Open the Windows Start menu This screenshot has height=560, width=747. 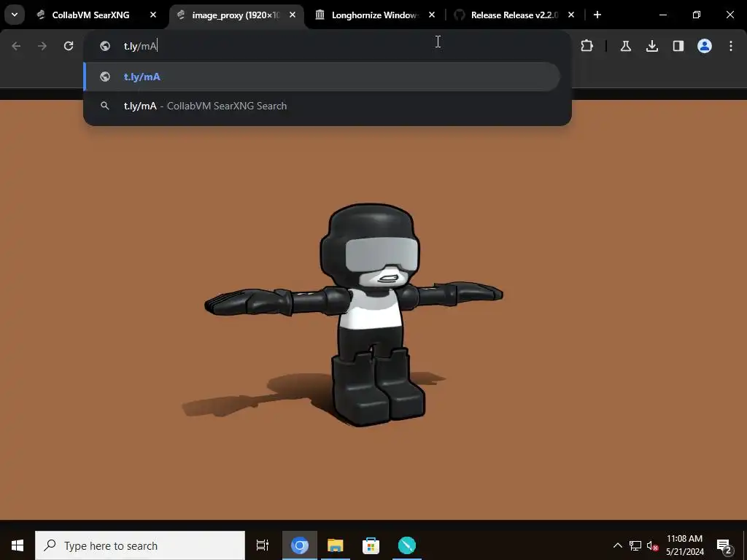pos(18,545)
